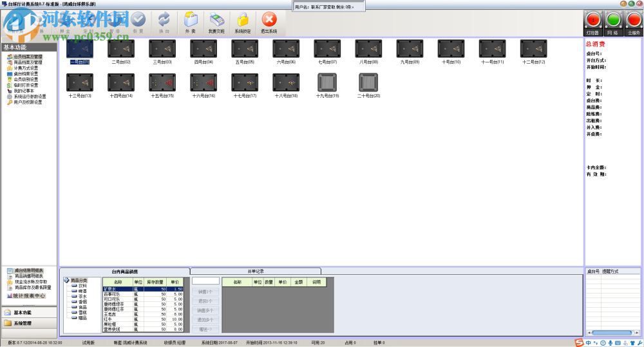644x347 pixels.
Task: Toggle the 云服务 cloud service red indicator
Action: coord(634,20)
